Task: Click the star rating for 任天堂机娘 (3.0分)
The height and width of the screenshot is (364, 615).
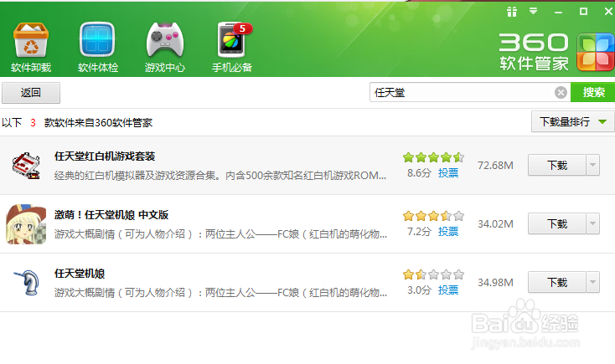Action: pyautogui.click(x=433, y=274)
